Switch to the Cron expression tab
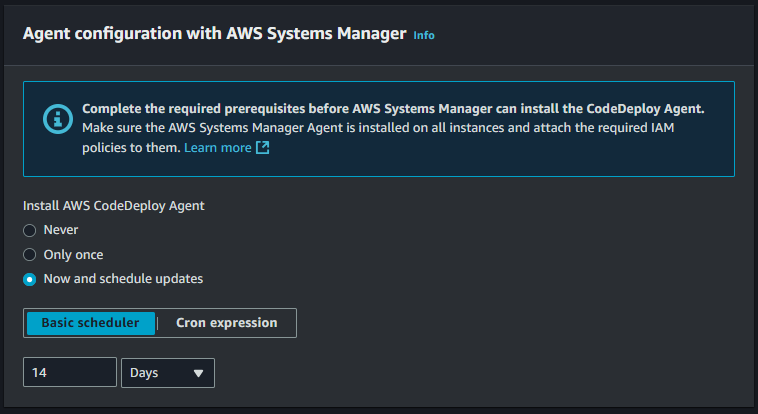The height and width of the screenshot is (414, 758). click(227, 323)
